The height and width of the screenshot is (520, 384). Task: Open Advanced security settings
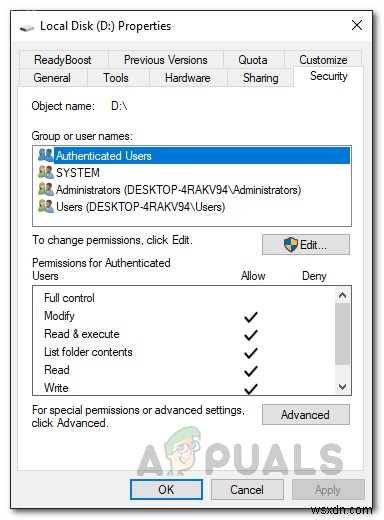pos(306,415)
